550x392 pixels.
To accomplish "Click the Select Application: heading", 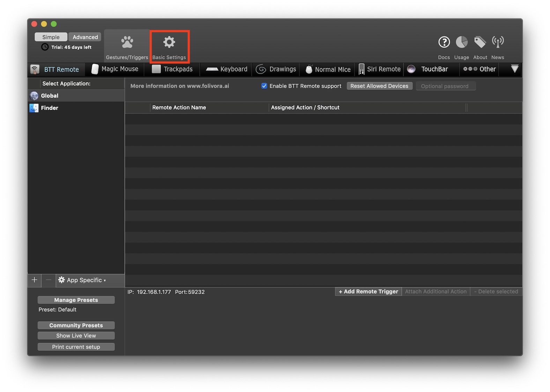I will [x=66, y=84].
